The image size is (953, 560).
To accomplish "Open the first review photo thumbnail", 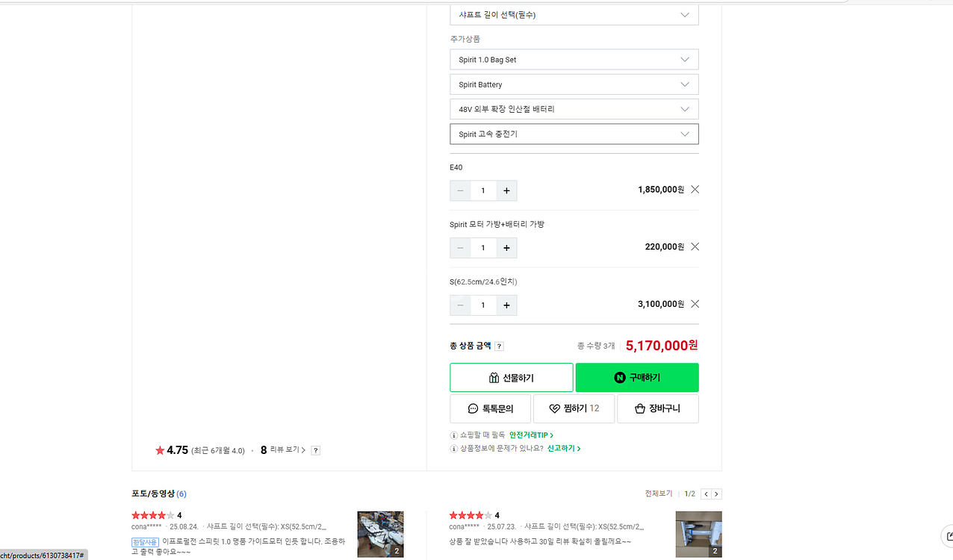I will (380, 534).
